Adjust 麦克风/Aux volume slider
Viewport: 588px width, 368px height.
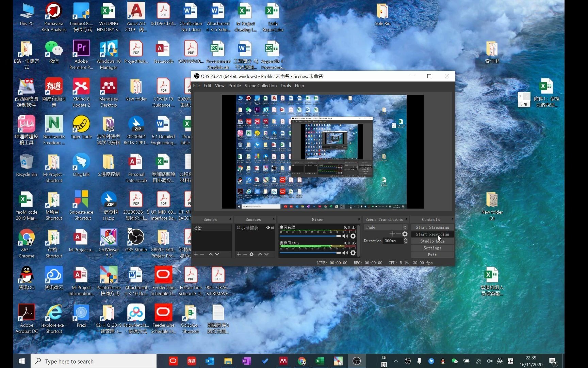pyautogui.click(x=310, y=253)
